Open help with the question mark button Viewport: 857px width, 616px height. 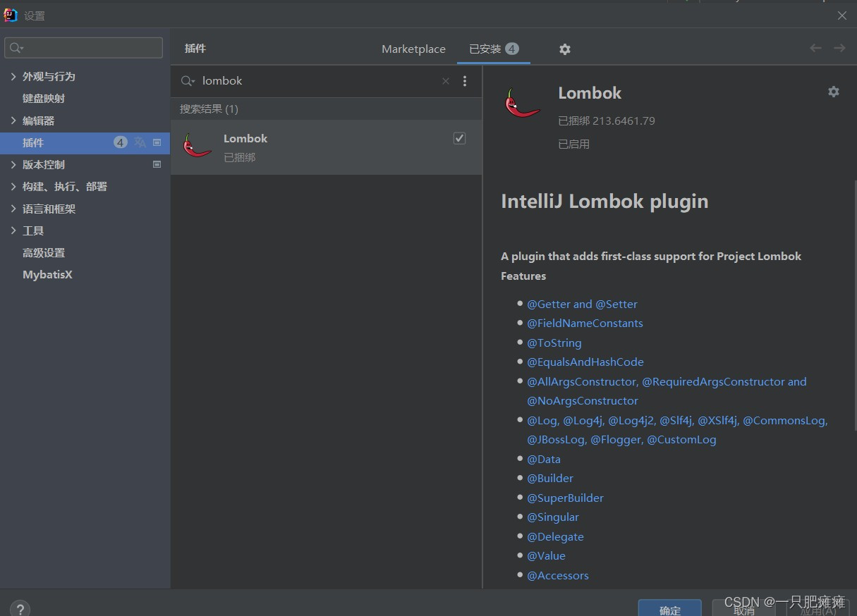pyautogui.click(x=20, y=608)
